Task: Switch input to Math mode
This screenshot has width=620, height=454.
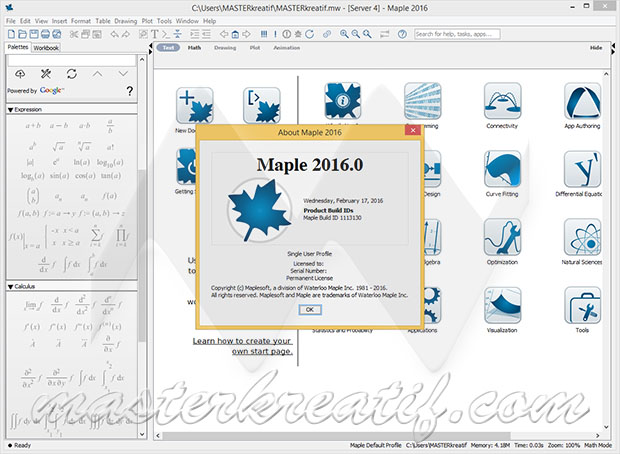Action: [194, 47]
